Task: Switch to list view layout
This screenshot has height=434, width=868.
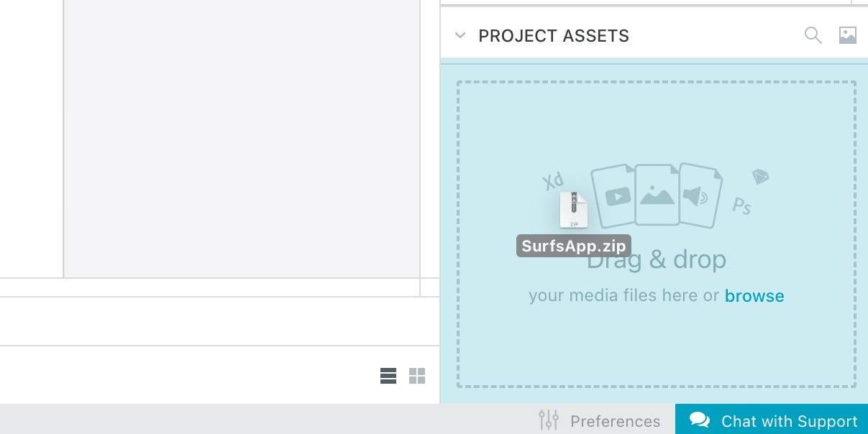Action: [388, 376]
